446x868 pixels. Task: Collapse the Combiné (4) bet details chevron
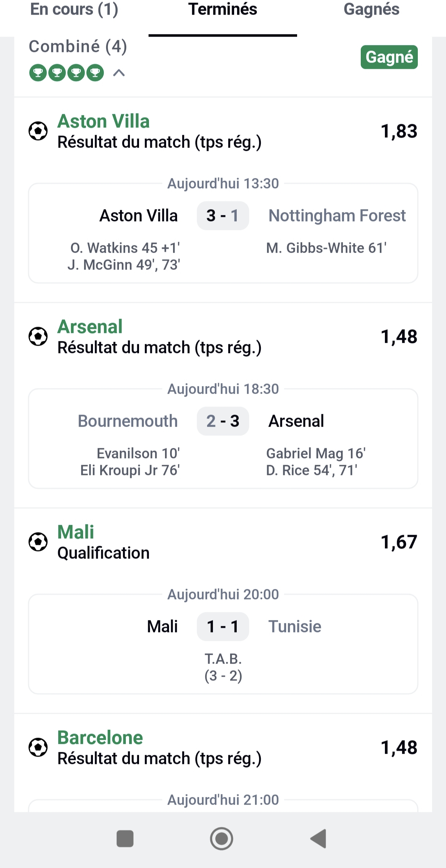coord(119,73)
